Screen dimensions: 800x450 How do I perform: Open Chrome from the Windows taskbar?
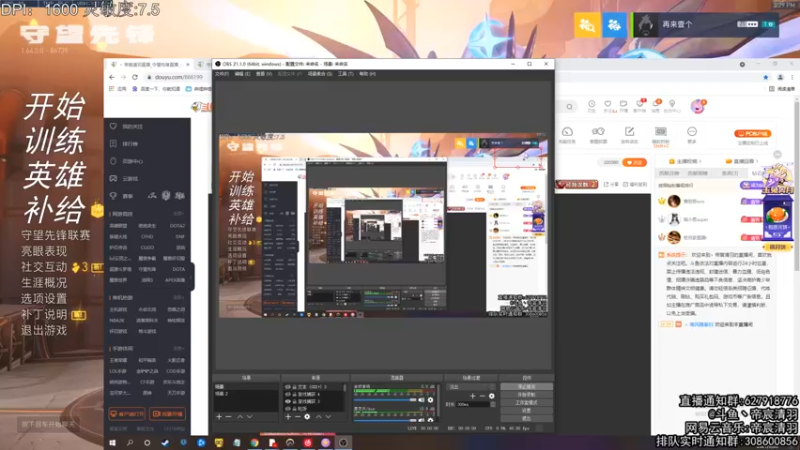coord(254,443)
